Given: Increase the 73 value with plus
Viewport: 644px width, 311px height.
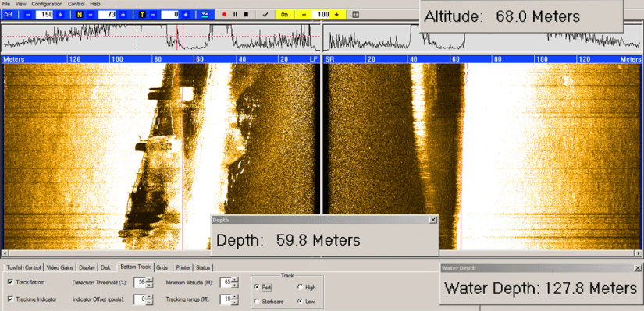Looking at the screenshot, I should pyautogui.click(x=123, y=14).
